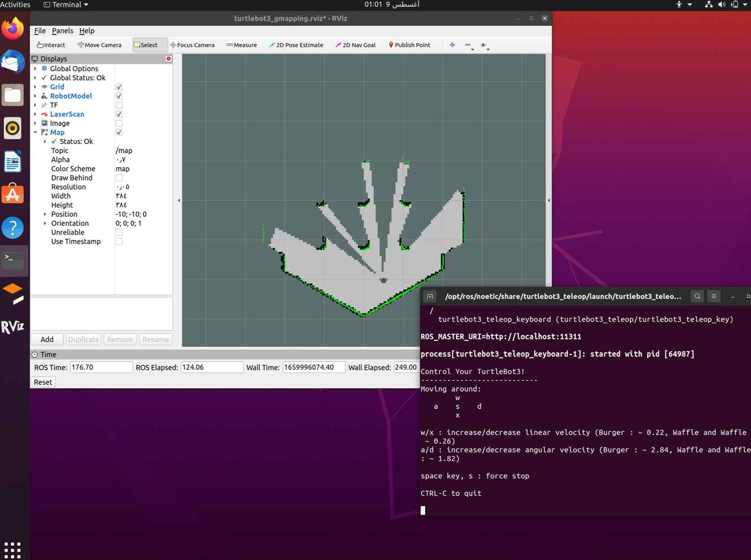Click the add tool plus icon on toolbar
The height and width of the screenshot is (560, 751).
click(452, 45)
